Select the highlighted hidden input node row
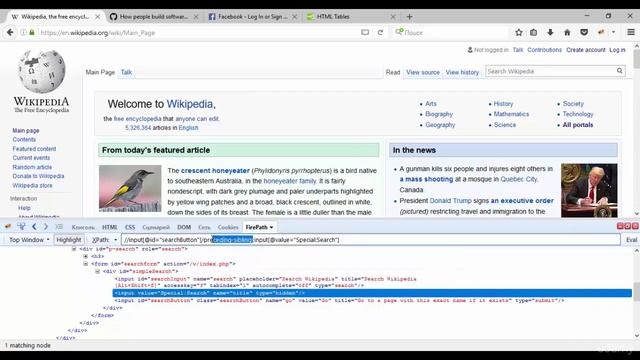640x360 pixels. click(372, 293)
